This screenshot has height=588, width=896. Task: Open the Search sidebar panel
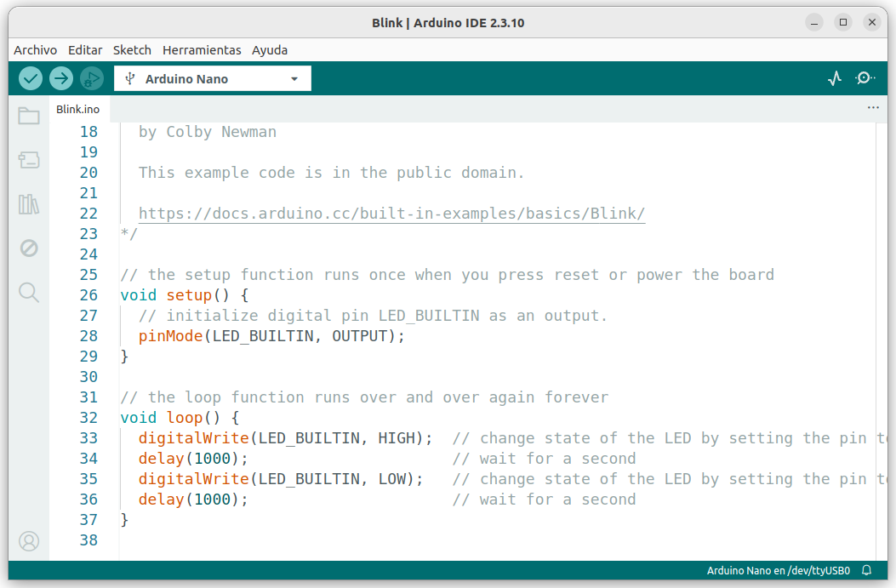tap(29, 292)
